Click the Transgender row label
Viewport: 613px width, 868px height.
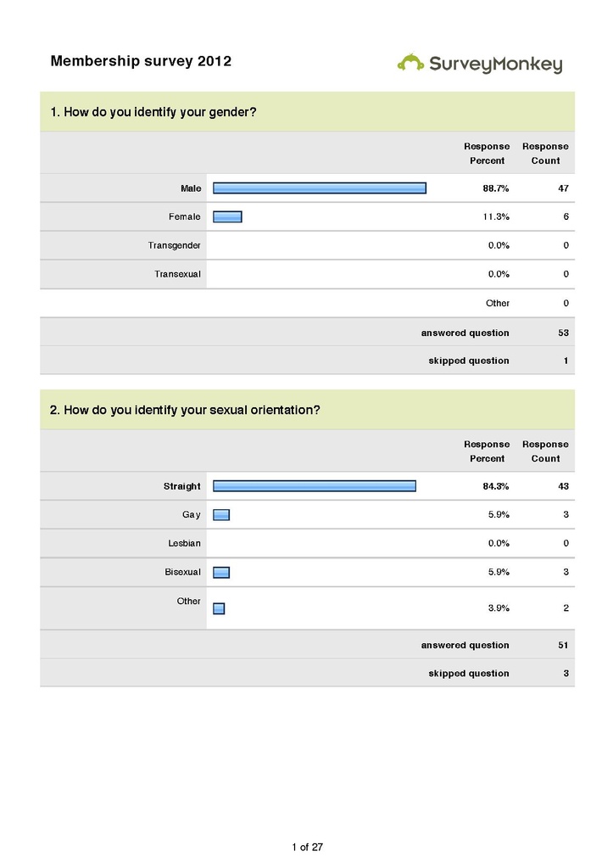(174, 245)
